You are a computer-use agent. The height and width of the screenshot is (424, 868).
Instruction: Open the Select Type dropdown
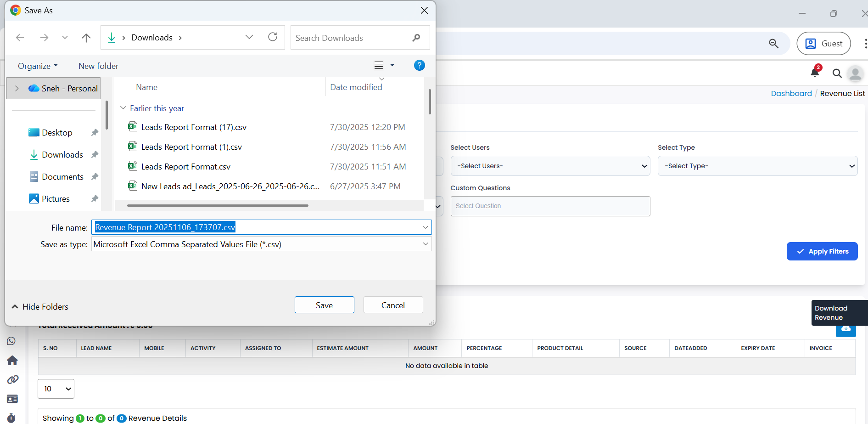tap(757, 166)
